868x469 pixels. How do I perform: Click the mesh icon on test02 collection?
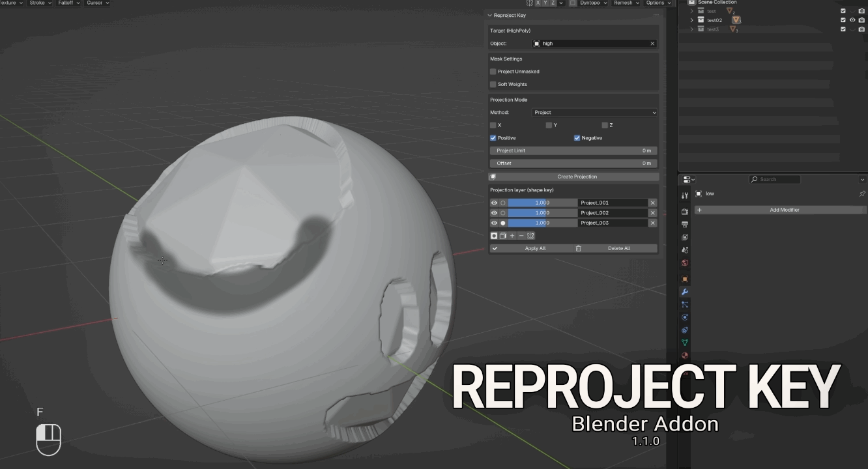pyautogui.click(x=736, y=20)
